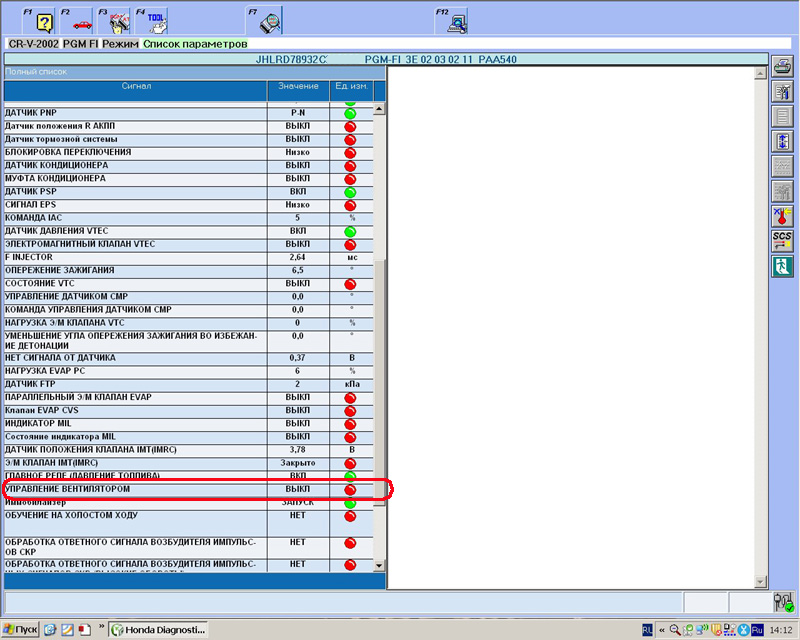Click the second quick launch icon
Viewport: 800px width, 640px height.
(67, 630)
